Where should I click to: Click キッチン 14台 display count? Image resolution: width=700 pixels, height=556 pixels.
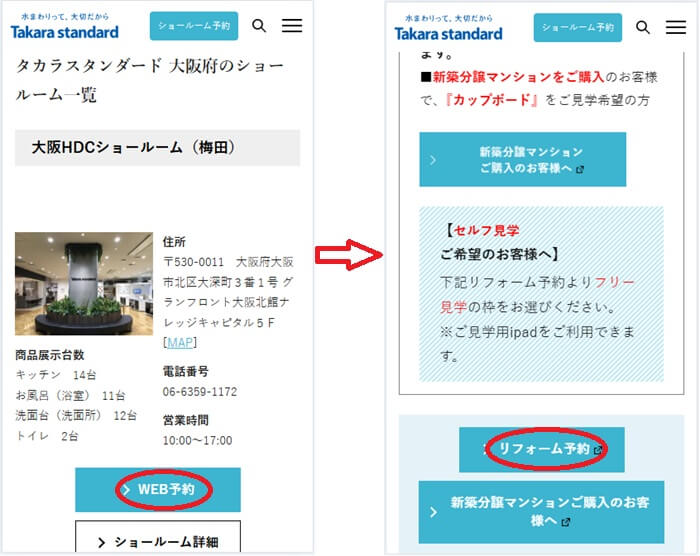coord(56,375)
